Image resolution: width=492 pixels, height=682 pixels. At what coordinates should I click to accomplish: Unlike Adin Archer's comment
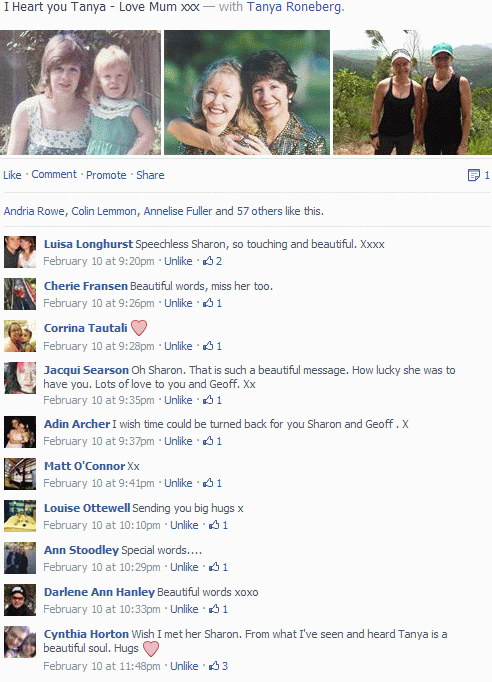178,441
